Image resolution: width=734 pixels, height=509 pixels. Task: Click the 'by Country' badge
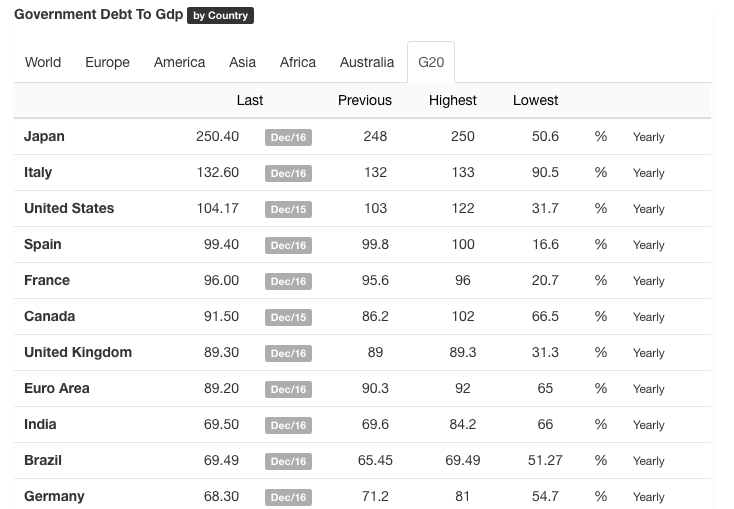[221, 16]
